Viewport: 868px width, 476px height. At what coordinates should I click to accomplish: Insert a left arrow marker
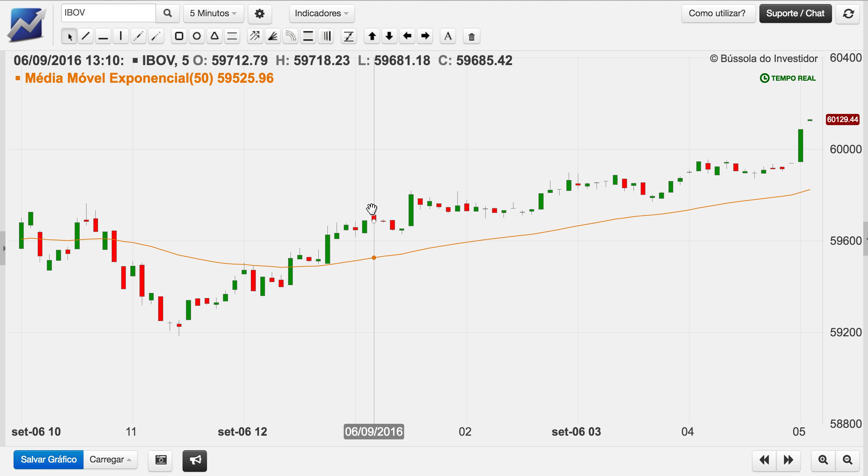tap(407, 36)
